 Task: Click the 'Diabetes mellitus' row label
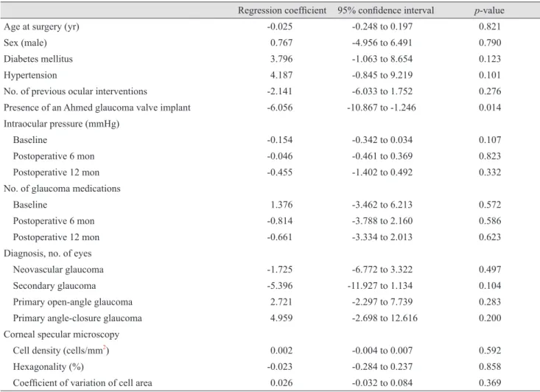(38, 59)
